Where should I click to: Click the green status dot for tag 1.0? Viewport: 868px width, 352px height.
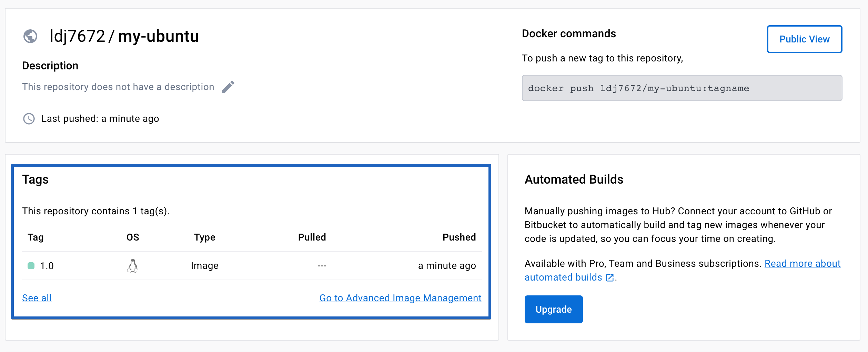click(x=31, y=266)
